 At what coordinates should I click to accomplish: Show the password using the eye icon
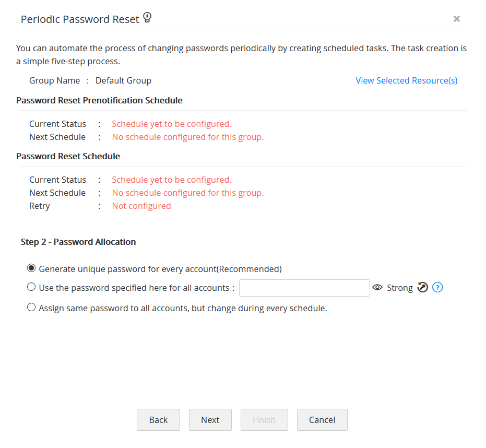(377, 287)
